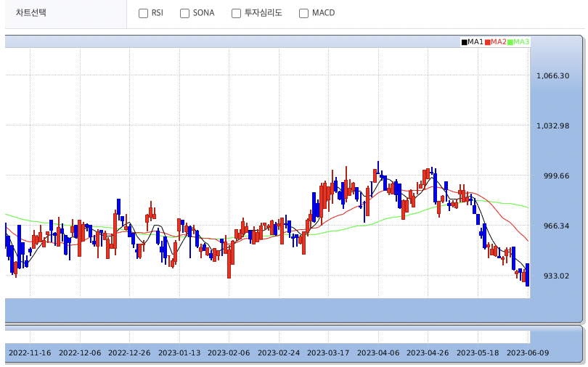This screenshot has height=367, width=588.
Task: Click the 2023-01-13 date label
Action: pyautogui.click(x=179, y=352)
